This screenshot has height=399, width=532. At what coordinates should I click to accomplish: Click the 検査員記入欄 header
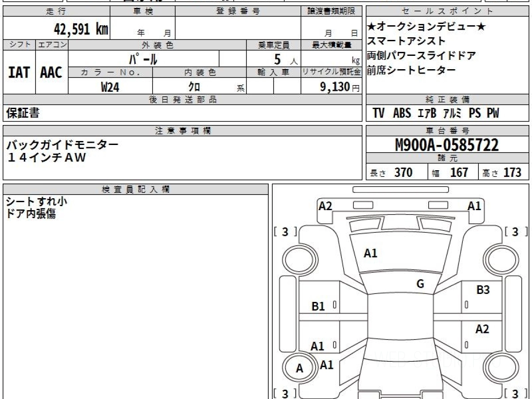136,189
